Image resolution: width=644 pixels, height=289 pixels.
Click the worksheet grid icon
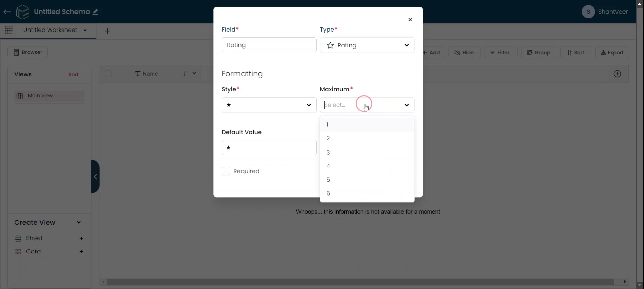click(x=9, y=30)
